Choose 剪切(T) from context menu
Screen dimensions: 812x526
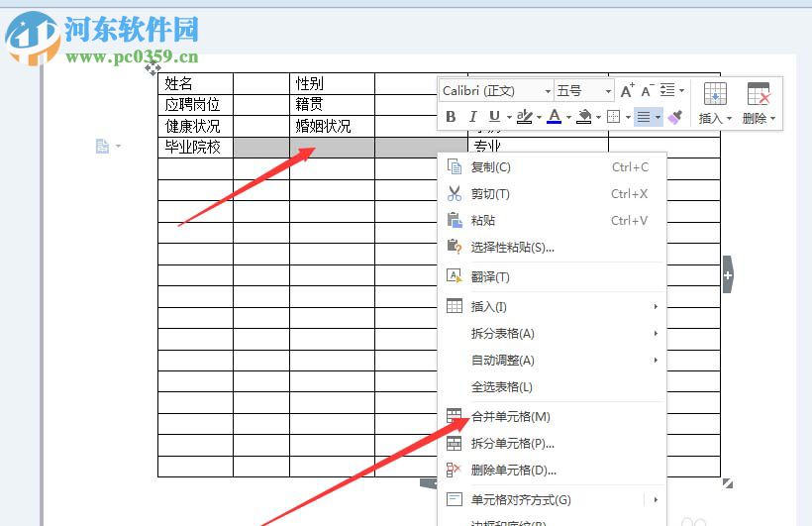tap(552, 194)
